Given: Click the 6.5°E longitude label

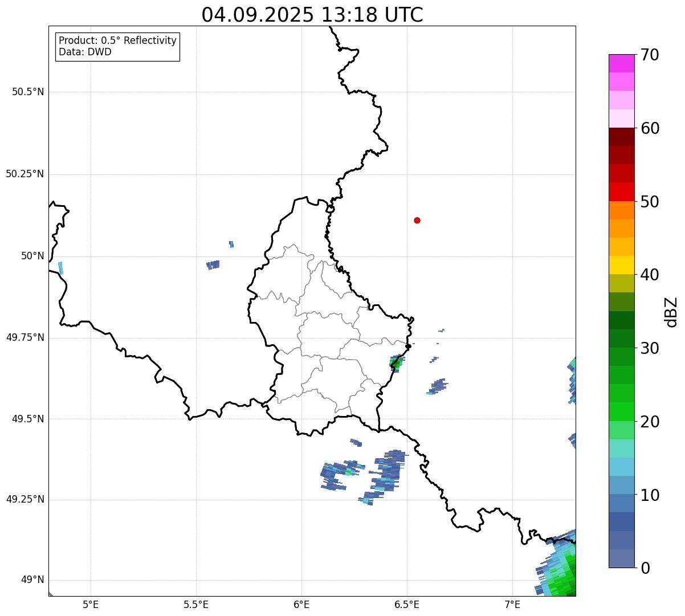Looking at the screenshot, I should (x=407, y=604).
